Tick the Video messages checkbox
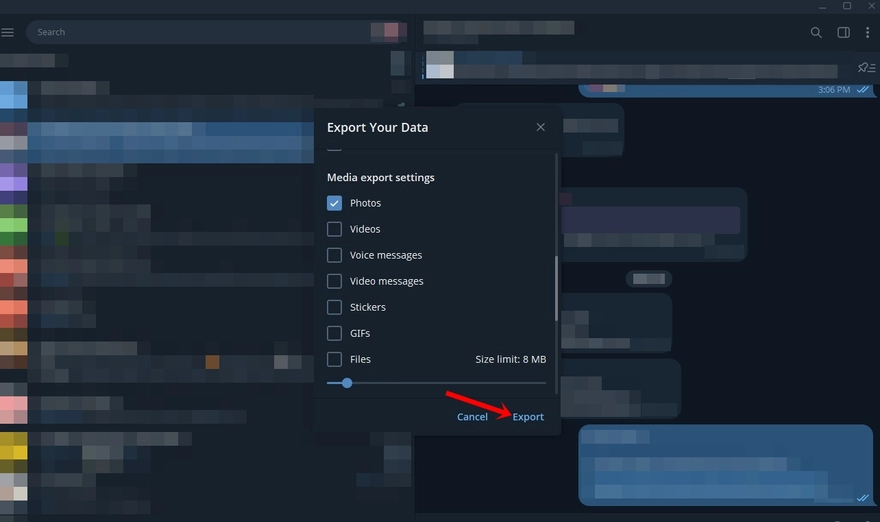Image resolution: width=880 pixels, height=522 pixels. point(334,281)
